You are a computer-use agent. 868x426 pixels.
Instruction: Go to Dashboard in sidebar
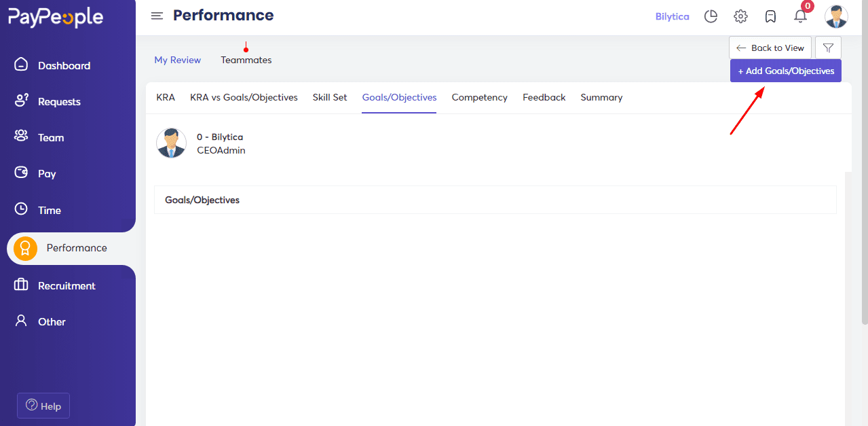tap(64, 65)
